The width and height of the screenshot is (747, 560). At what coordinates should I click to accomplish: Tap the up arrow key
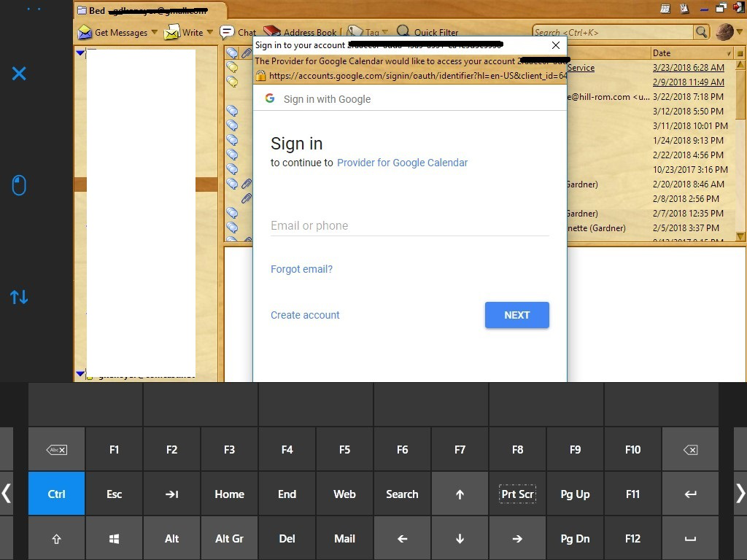(x=460, y=494)
